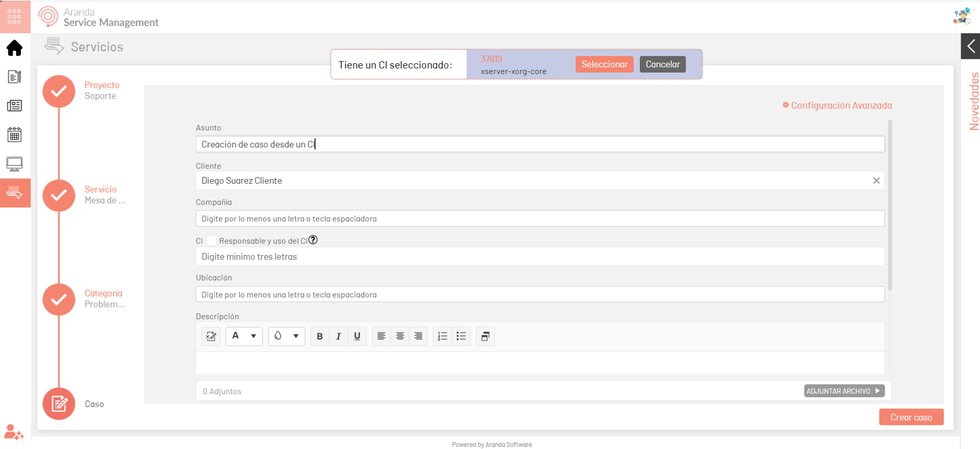980x449 pixels.
Task: Enable the Responsable y uso del CI checkbox
Action: tap(211, 241)
